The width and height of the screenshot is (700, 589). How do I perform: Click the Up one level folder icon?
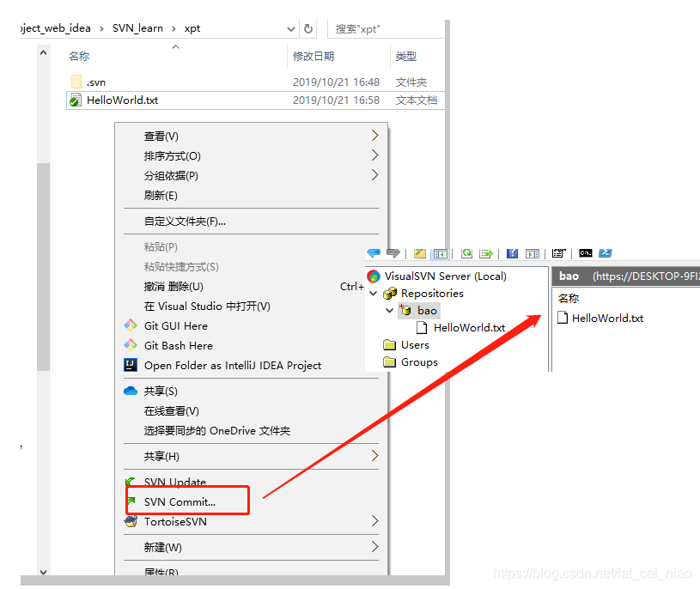[420, 253]
